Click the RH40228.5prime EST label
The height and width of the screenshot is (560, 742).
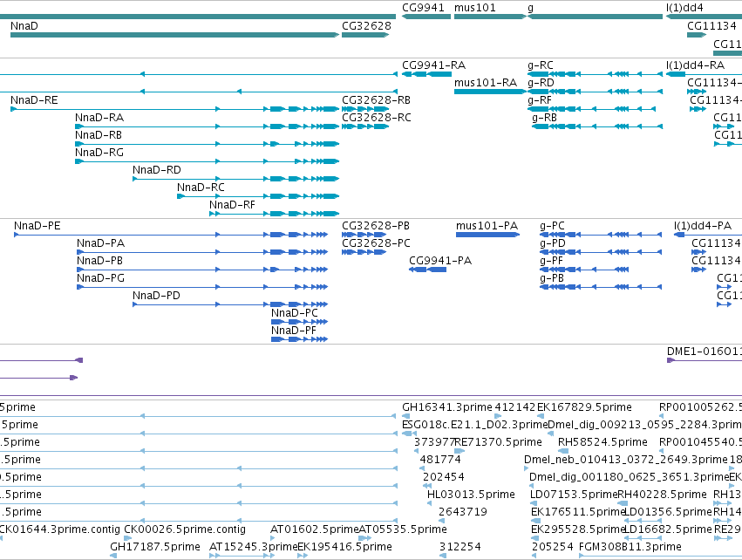pos(663,495)
